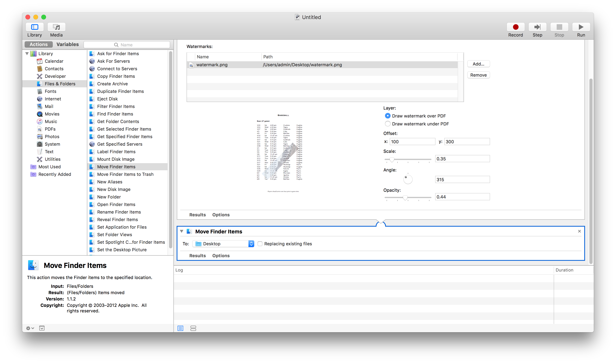This screenshot has width=616, height=364.
Task: Click the Record button icon
Action: (515, 27)
